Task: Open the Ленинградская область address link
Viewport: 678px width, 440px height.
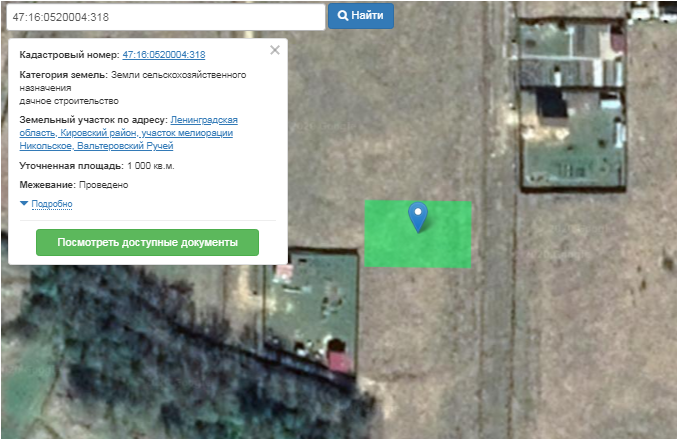Action: pyautogui.click(x=128, y=133)
